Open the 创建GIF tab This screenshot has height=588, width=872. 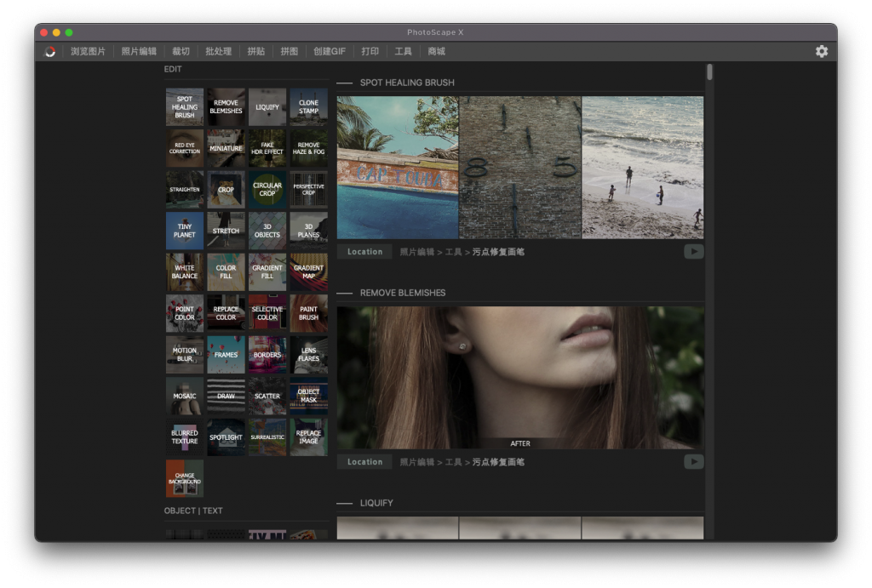click(x=330, y=52)
